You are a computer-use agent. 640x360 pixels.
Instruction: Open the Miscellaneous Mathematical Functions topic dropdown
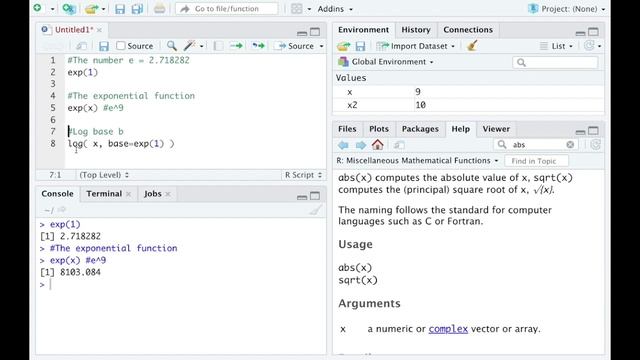tap(417, 161)
